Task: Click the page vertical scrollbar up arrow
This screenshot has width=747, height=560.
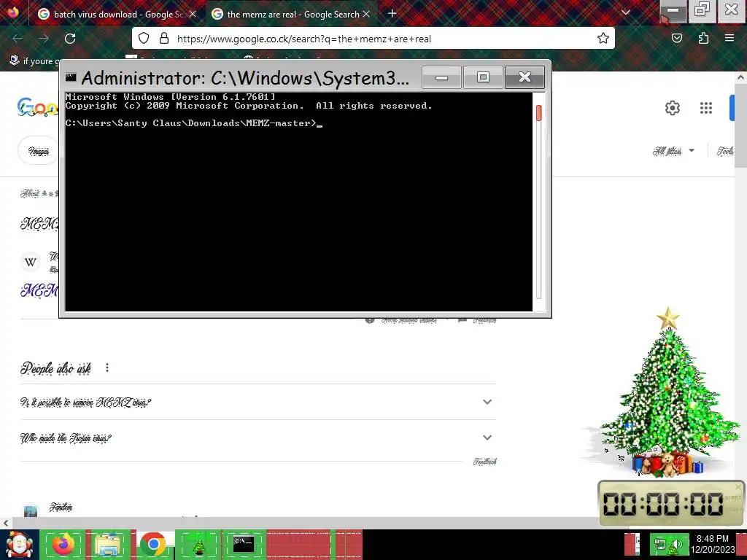Action: [x=741, y=77]
